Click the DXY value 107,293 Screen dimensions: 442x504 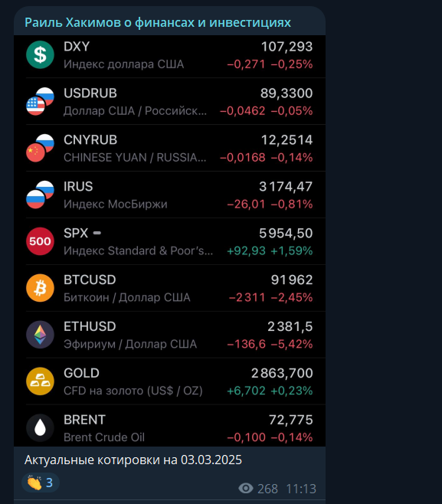pos(286,47)
